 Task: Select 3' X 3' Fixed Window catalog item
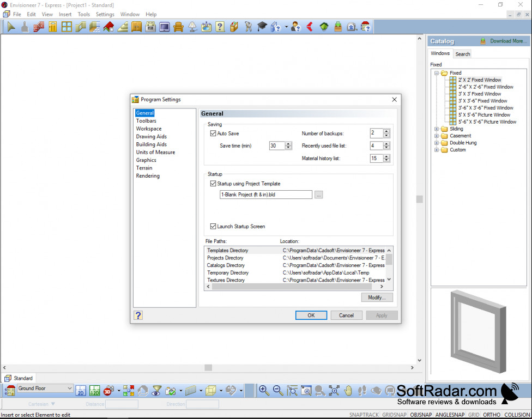[480, 94]
